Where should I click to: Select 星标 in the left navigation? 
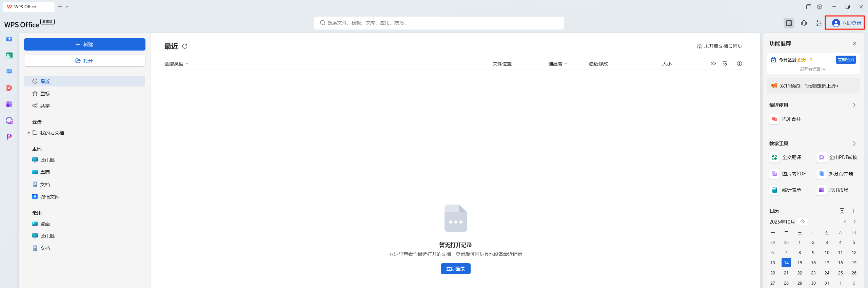click(45, 94)
